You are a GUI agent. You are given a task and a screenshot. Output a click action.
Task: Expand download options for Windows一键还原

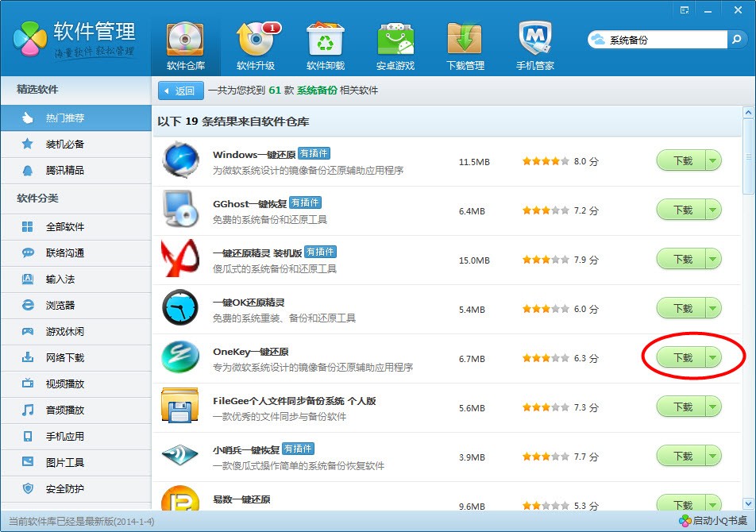(x=714, y=161)
